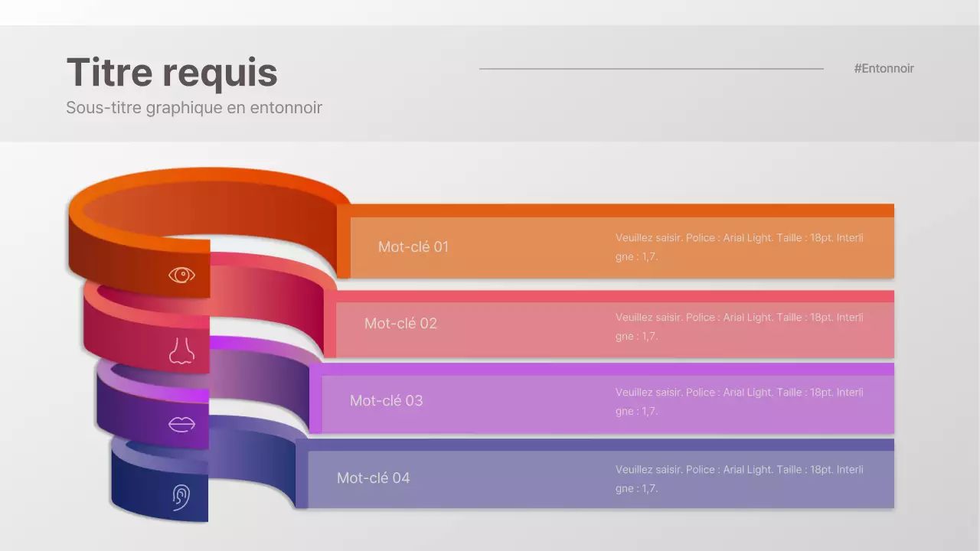980x551 pixels.
Task: Select the 'Mot-clé 02' keyword label
Action: point(400,323)
